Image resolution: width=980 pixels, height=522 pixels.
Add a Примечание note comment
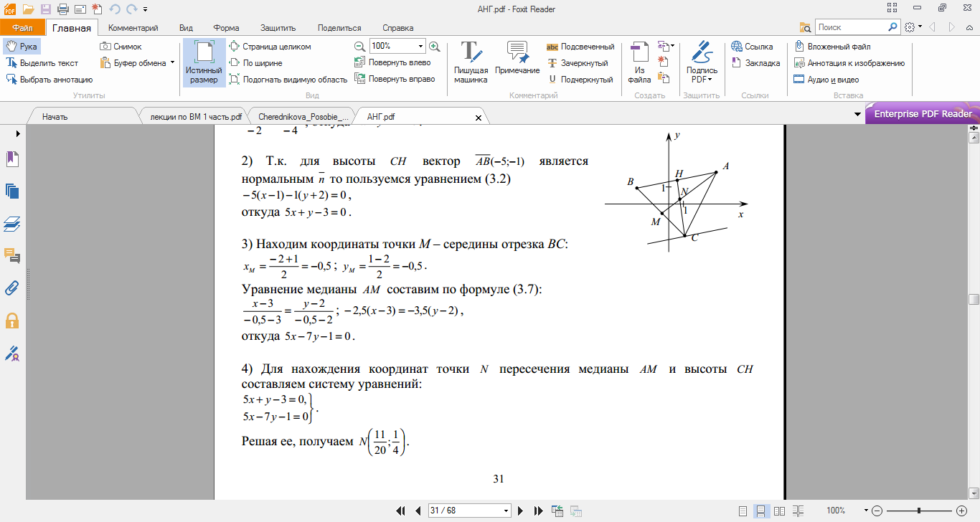[517, 60]
